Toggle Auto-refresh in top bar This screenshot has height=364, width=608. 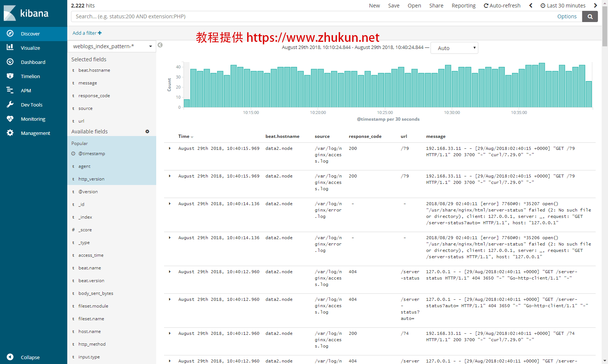click(x=502, y=6)
